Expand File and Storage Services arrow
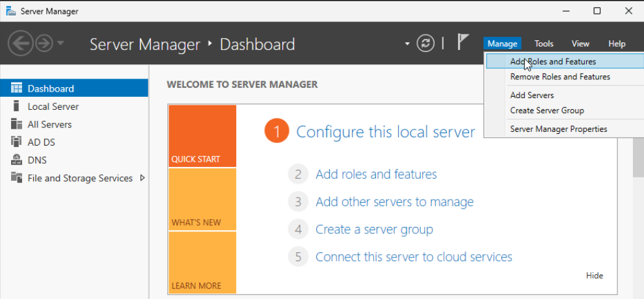 coord(142,178)
